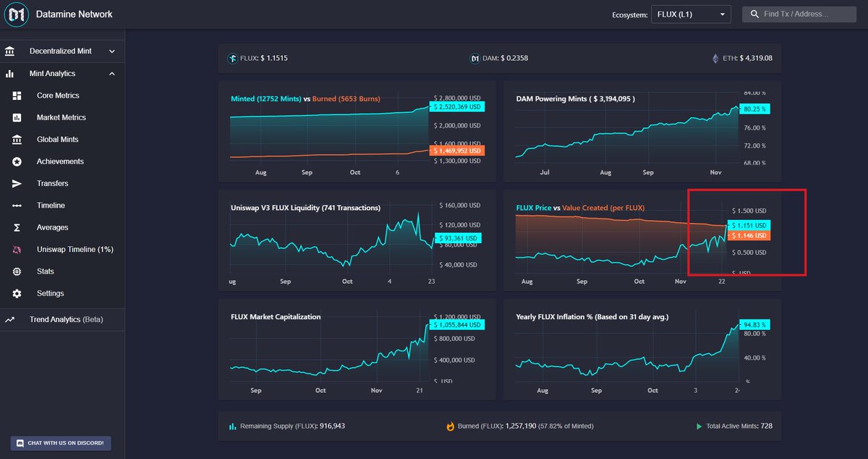
Task: Click Burned 1,257,190 text
Action: [526, 426]
